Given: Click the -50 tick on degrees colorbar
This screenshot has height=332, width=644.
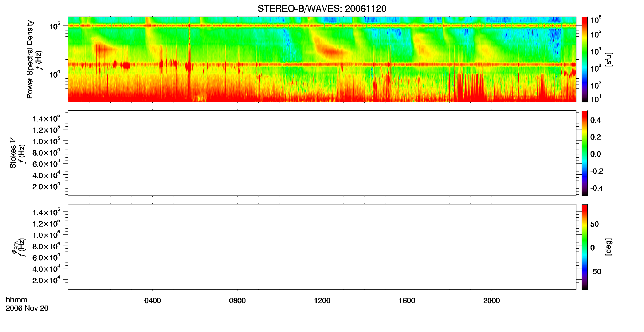Looking at the screenshot, I should tap(596, 271).
